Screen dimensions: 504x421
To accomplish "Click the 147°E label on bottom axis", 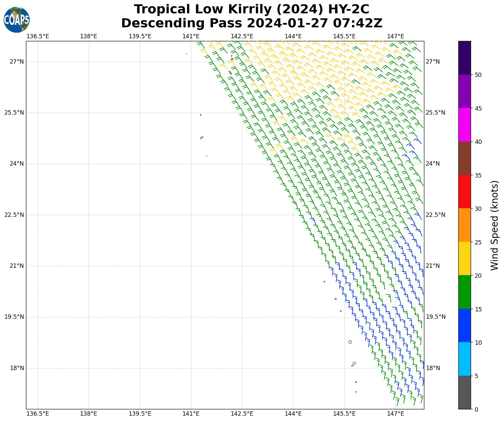I will coord(395,414).
